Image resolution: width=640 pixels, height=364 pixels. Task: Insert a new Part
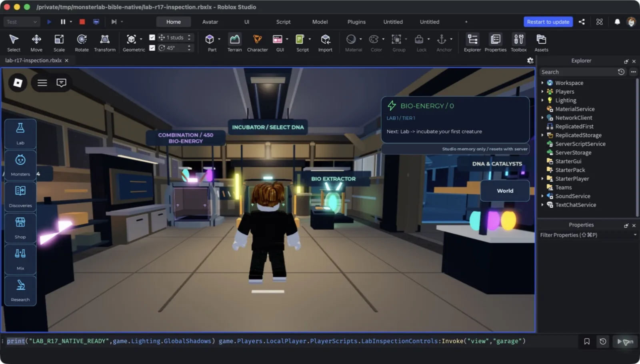(x=210, y=42)
